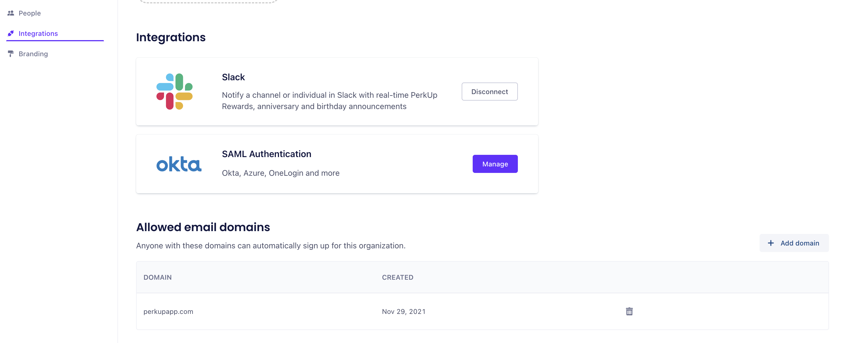Select the perkupapp.com domain cell
This screenshot has width=868, height=343.
(168, 312)
